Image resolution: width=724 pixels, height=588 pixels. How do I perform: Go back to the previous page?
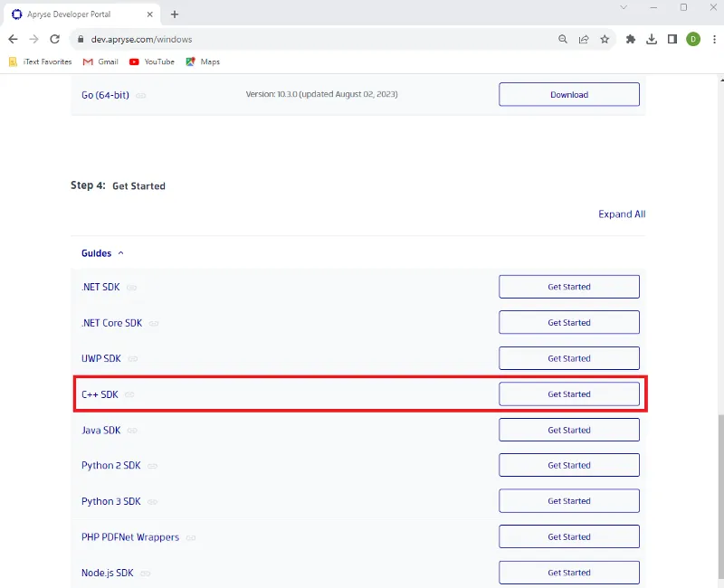tap(13, 39)
